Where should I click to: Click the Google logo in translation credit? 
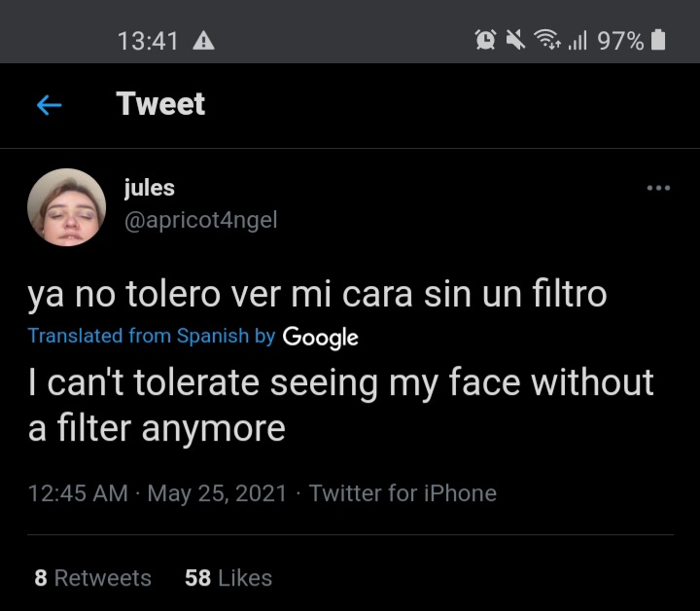[x=320, y=338]
